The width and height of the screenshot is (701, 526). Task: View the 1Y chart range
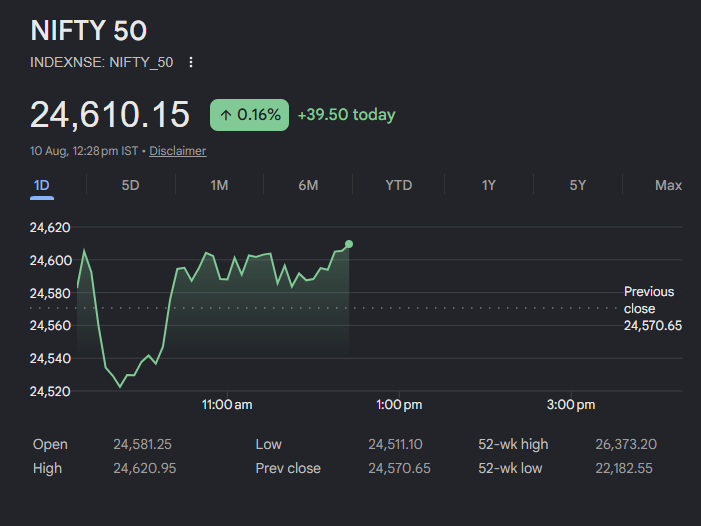pyautogui.click(x=489, y=185)
